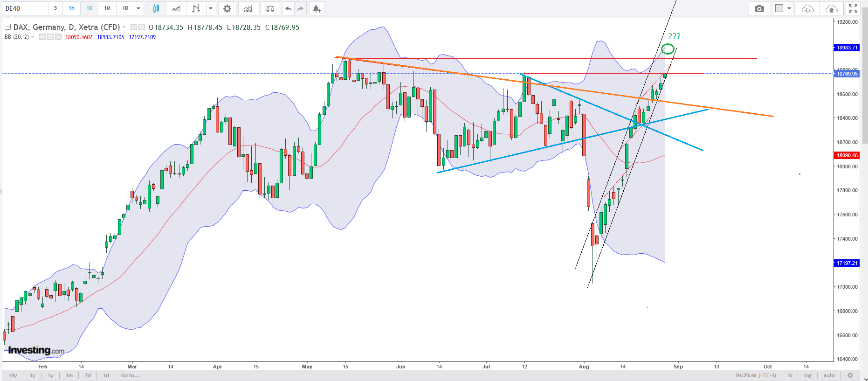The image size is (868, 381).
Task: Open chart style dropdown arrow
Action: (211, 8)
